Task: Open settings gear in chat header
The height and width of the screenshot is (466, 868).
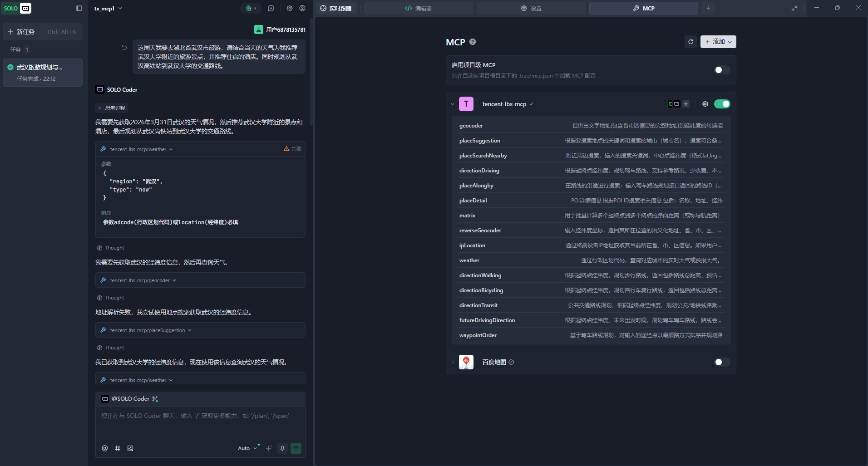Action: point(290,8)
